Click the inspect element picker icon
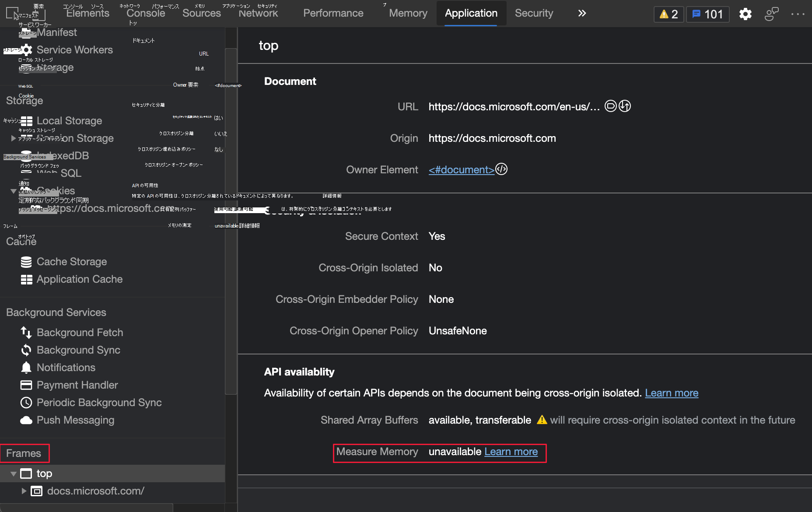Screen dimensions: 812x512 click(x=12, y=14)
